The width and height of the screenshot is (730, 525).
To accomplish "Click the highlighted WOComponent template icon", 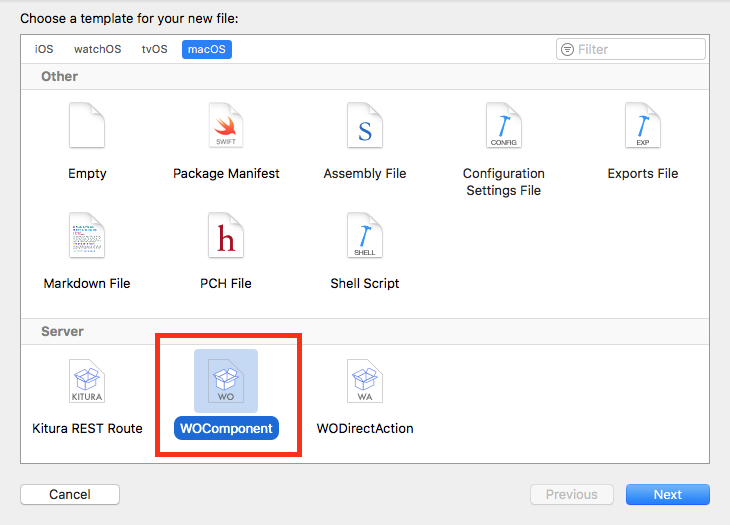I will 226,381.
